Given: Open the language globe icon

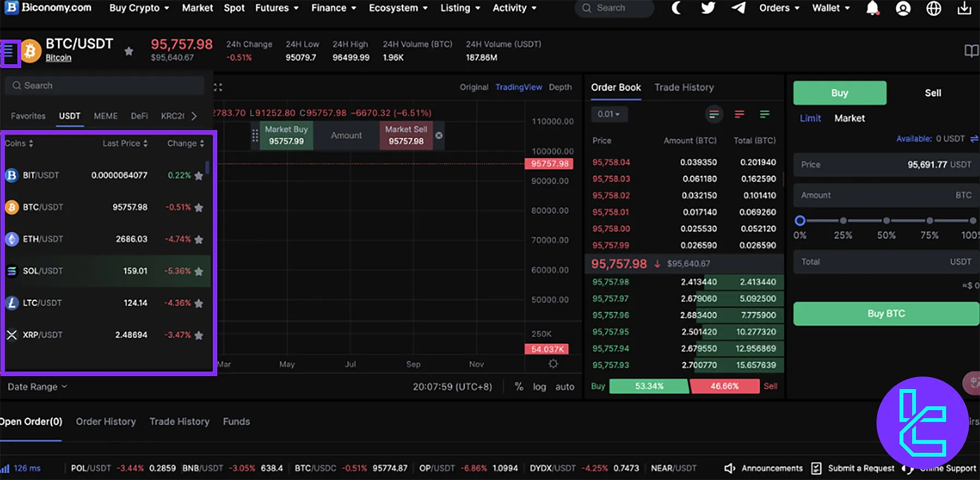Looking at the screenshot, I should click(x=934, y=9).
